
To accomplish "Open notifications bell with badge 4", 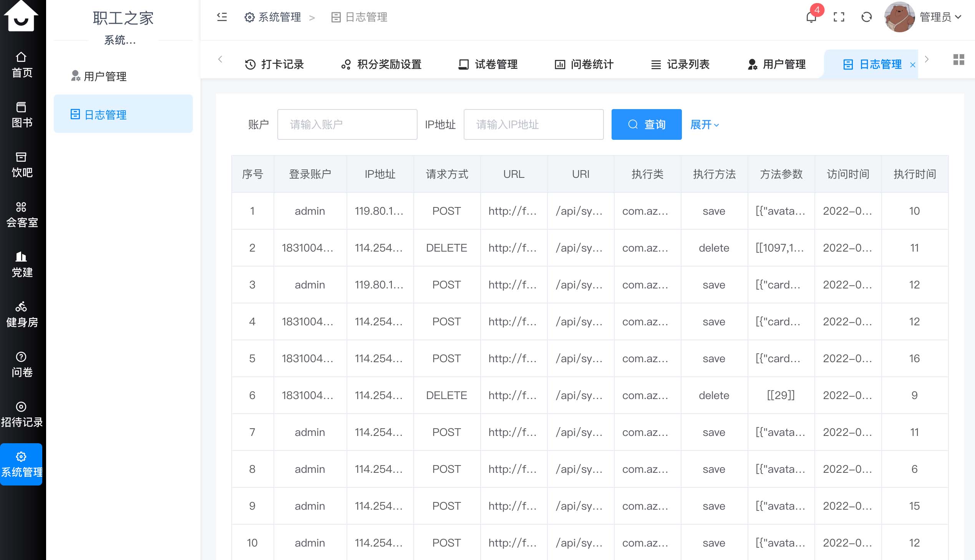I will tap(811, 17).
